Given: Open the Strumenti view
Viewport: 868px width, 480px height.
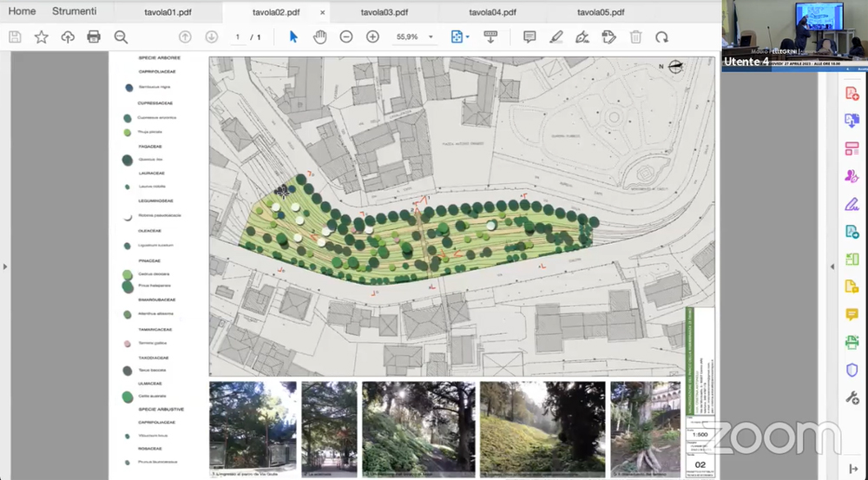Looking at the screenshot, I should (x=74, y=11).
